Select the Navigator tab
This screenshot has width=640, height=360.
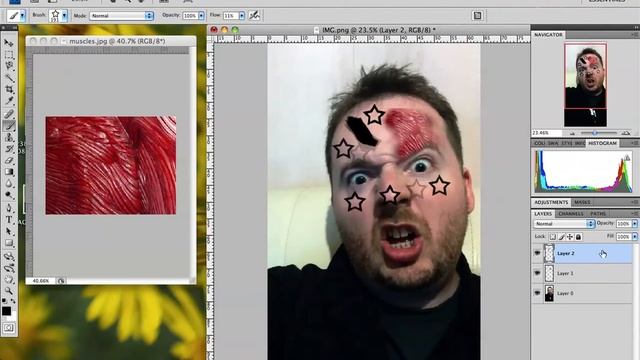click(x=548, y=35)
